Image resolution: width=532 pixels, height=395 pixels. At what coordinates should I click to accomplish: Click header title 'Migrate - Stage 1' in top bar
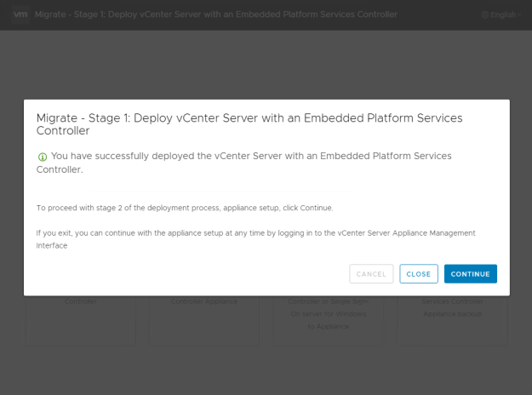[216, 14]
